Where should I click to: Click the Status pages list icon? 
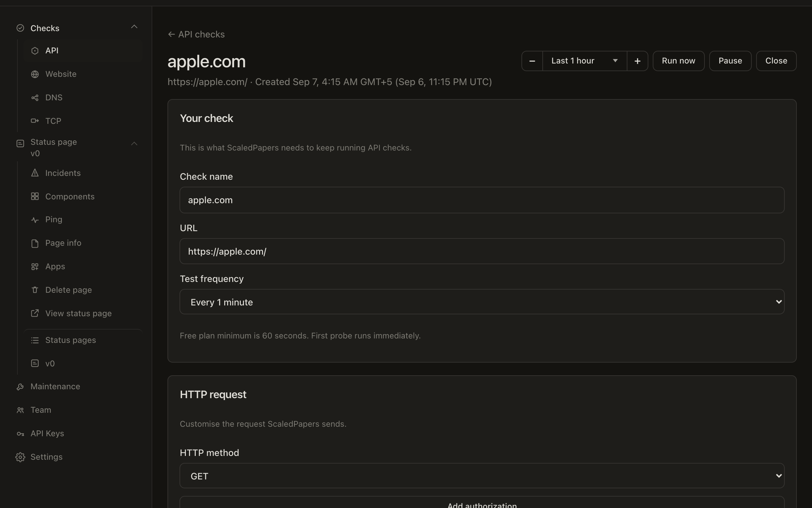pyautogui.click(x=35, y=340)
